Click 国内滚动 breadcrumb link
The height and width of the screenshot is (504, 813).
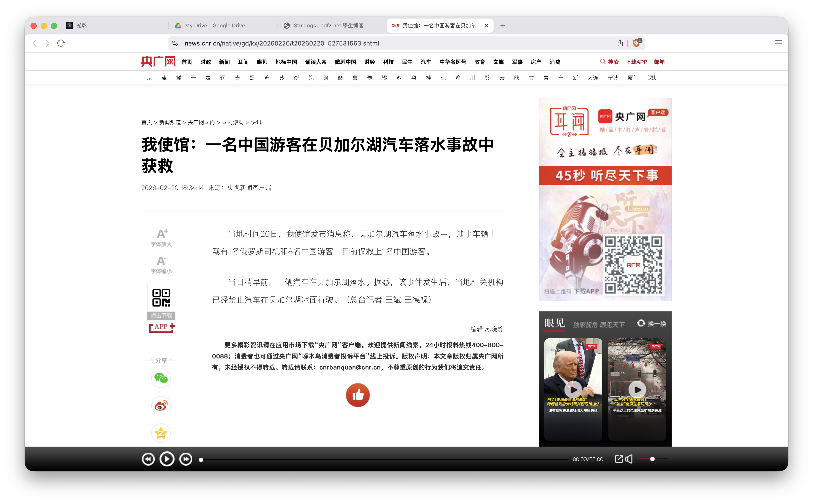(233, 122)
